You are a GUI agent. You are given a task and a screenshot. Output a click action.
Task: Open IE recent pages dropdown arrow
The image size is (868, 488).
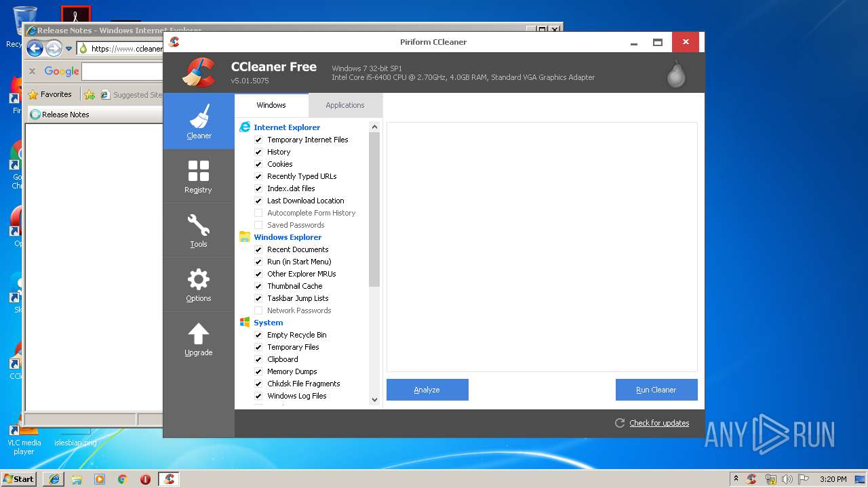tap(68, 49)
